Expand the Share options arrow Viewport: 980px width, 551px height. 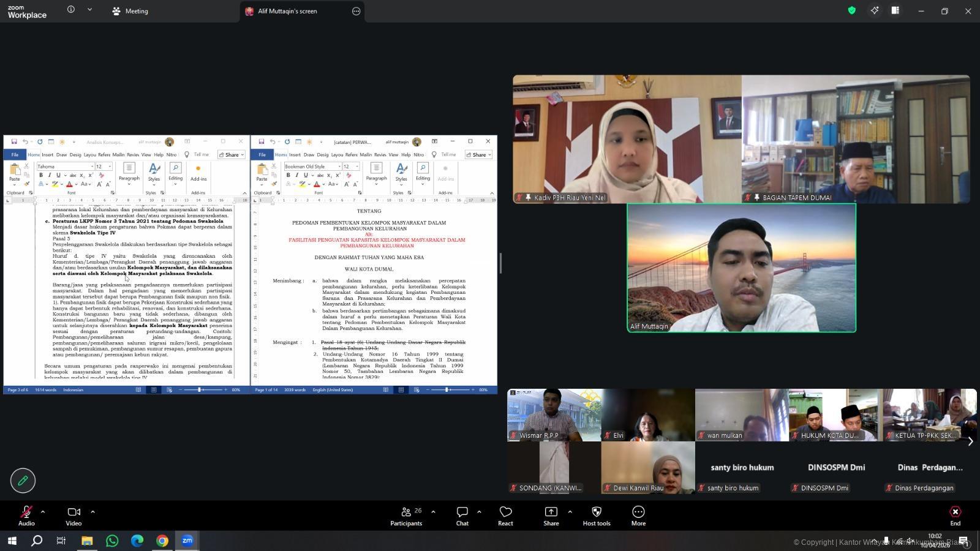pos(570,511)
